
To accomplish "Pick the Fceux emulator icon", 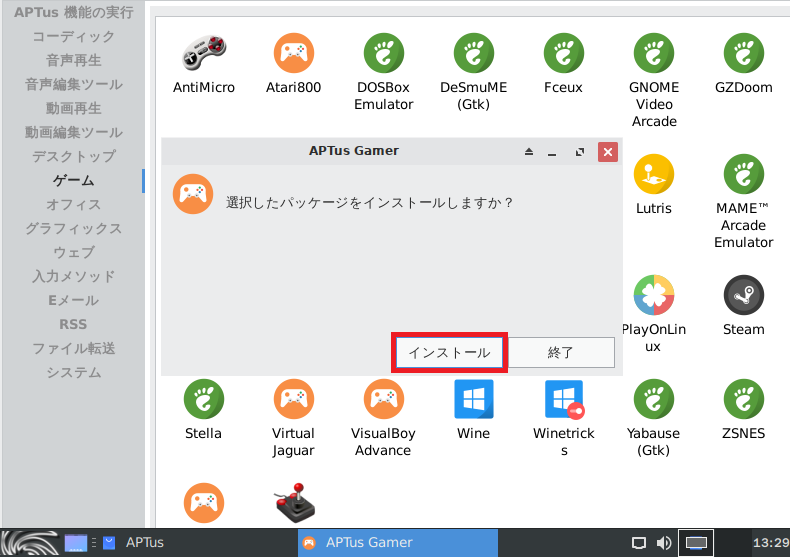I will (x=564, y=53).
